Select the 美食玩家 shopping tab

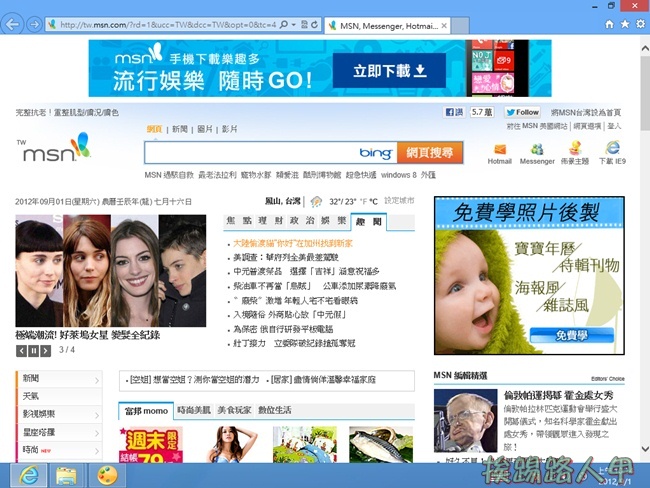[x=234, y=410]
